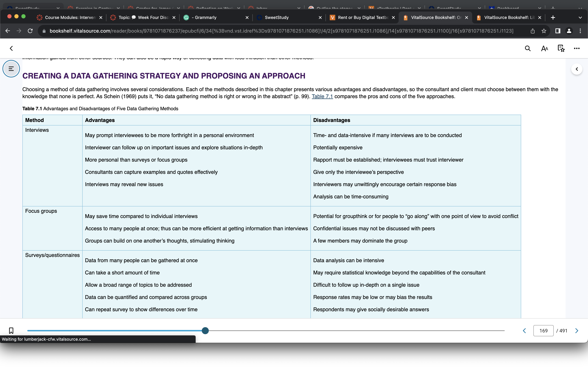
Task: Click 'May save time compared to individual interviews'
Action: [141, 216]
